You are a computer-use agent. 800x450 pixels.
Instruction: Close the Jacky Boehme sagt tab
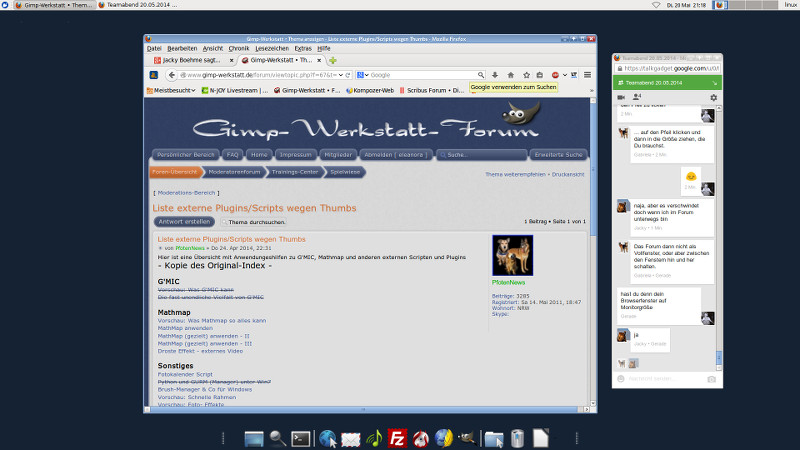tap(231, 60)
